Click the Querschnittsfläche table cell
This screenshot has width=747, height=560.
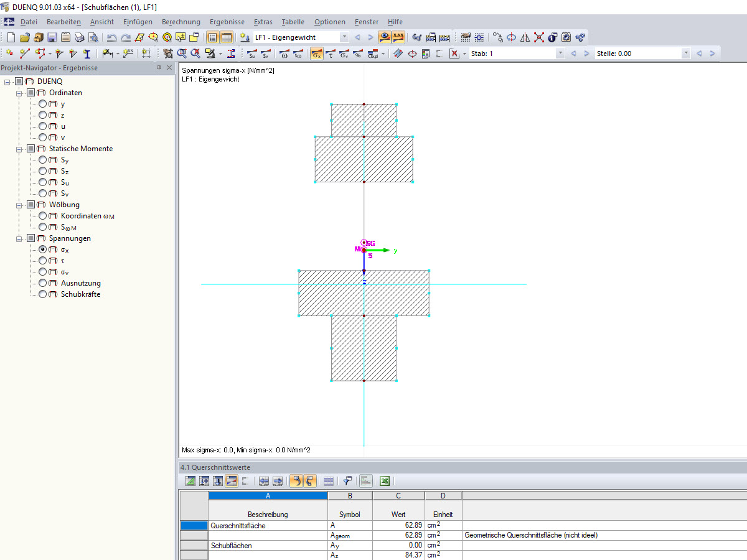(268, 526)
